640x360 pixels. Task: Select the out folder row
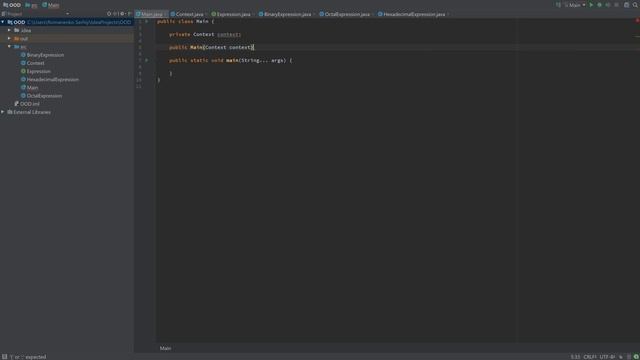[x=67, y=38]
